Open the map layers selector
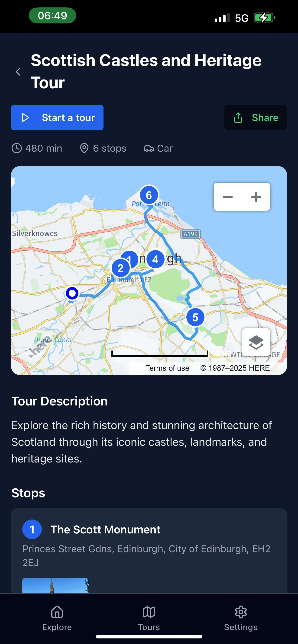This screenshot has width=298, height=644. 256,342
